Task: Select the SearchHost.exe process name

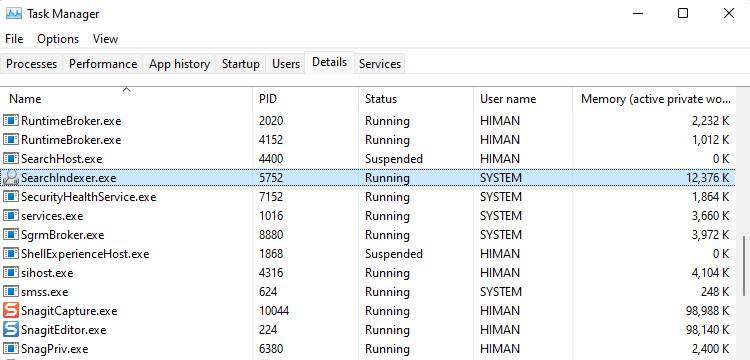Action: [x=62, y=159]
